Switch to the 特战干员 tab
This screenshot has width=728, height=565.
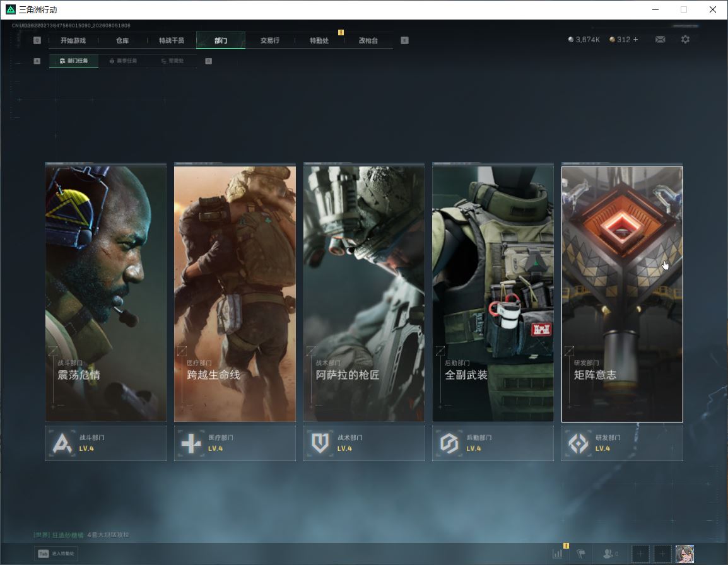click(172, 40)
